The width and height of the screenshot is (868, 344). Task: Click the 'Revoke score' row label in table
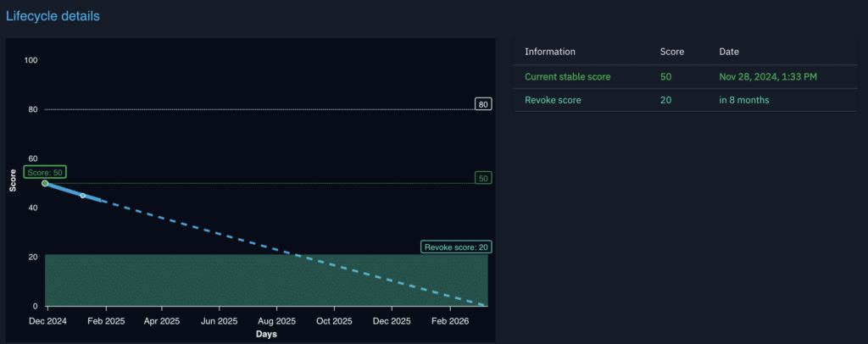[553, 101]
